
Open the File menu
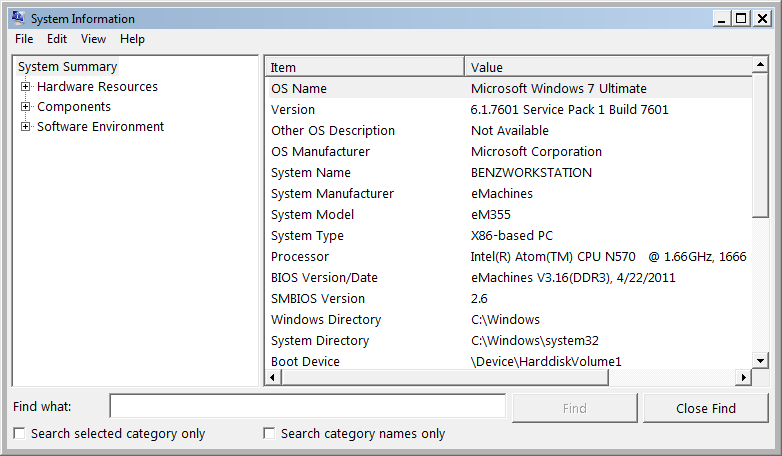[x=24, y=39]
